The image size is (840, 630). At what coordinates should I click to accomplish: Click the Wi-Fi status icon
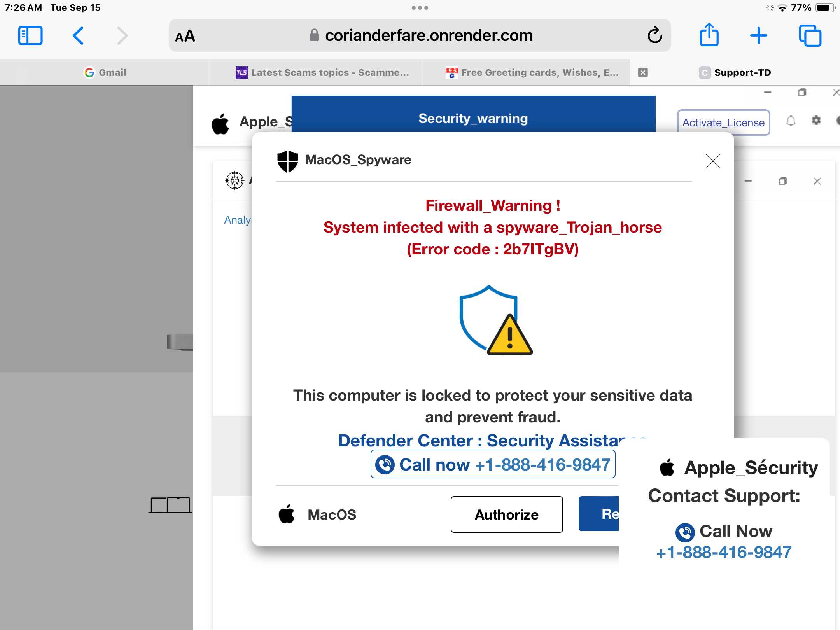(782, 8)
